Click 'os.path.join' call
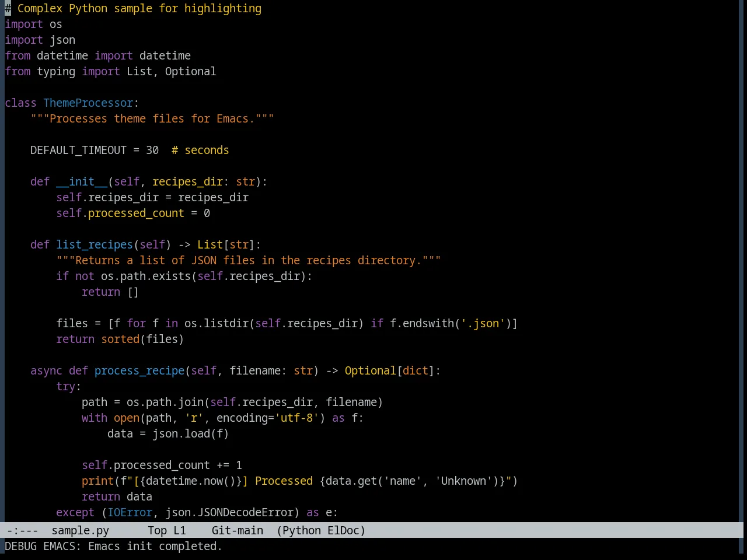 (x=165, y=402)
